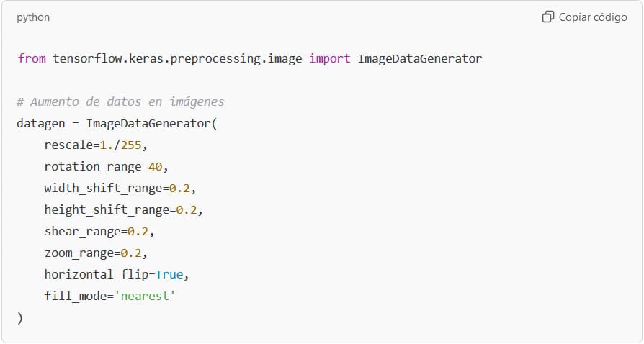Click the import keyword in first line
Image resolution: width=644 pixels, height=344 pixels.
(x=330, y=59)
